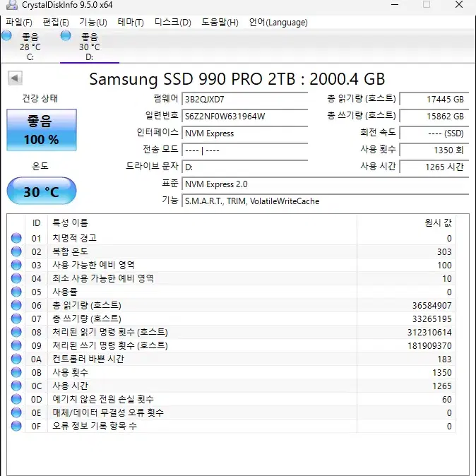Click status orb for 0E 매체/데이터 무결성 오류 횟수
This screenshot has width=476, height=476.
[16, 412]
